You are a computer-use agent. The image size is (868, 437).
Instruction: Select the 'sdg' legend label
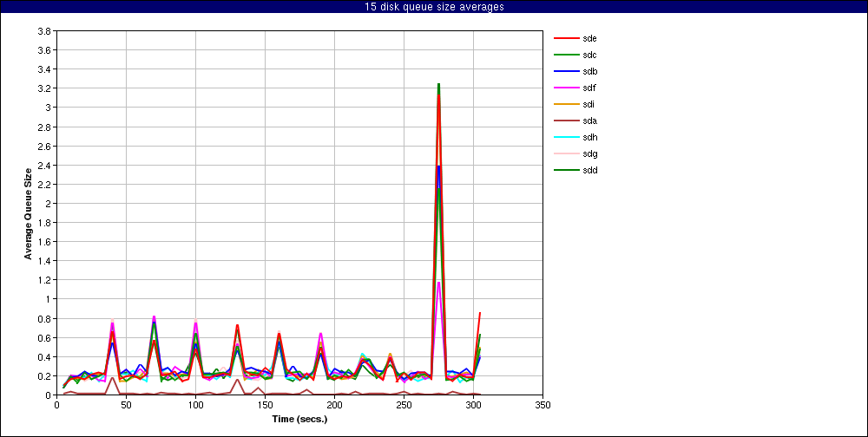(x=589, y=153)
